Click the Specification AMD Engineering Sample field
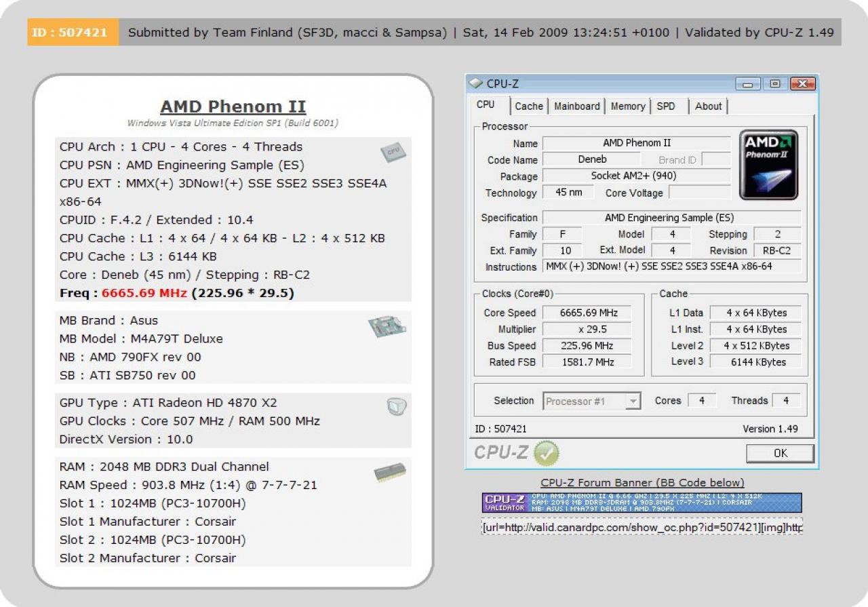Viewport: 868px width, 607px height. pos(671,218)
